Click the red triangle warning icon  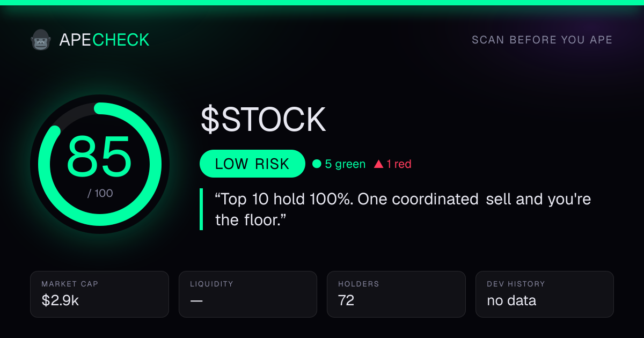pos(378,164)
